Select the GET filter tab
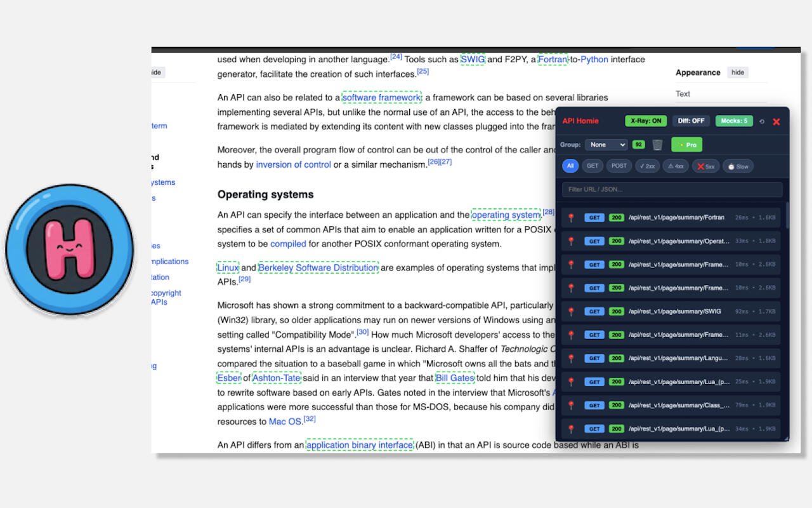This screenshot has height=508, width=812. point(593,166)
